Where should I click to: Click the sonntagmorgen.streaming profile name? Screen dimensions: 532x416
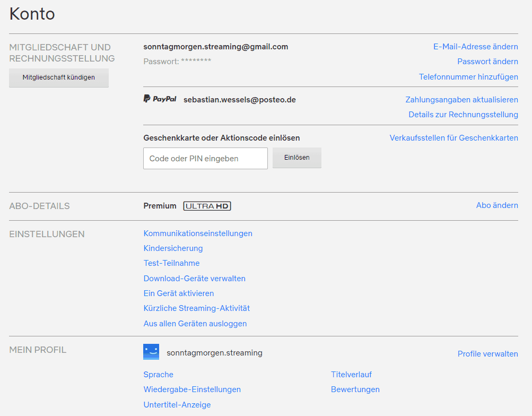[214, 353]
